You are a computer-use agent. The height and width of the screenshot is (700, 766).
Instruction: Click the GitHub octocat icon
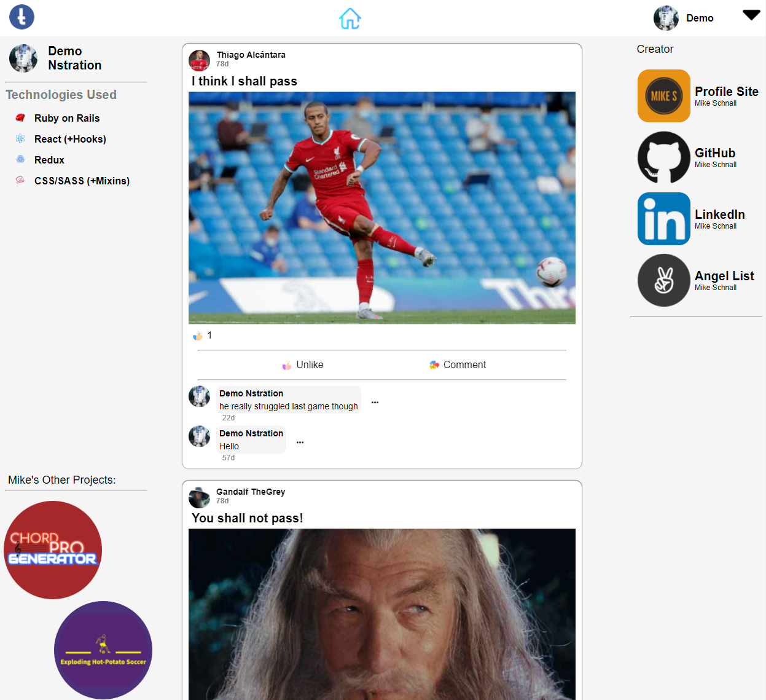pos(664,157)
